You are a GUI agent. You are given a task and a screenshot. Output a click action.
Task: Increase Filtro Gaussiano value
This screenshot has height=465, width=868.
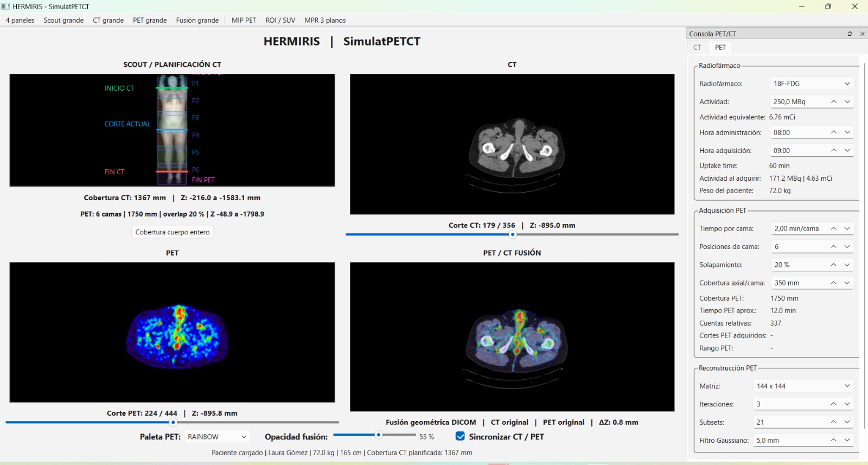834,440
